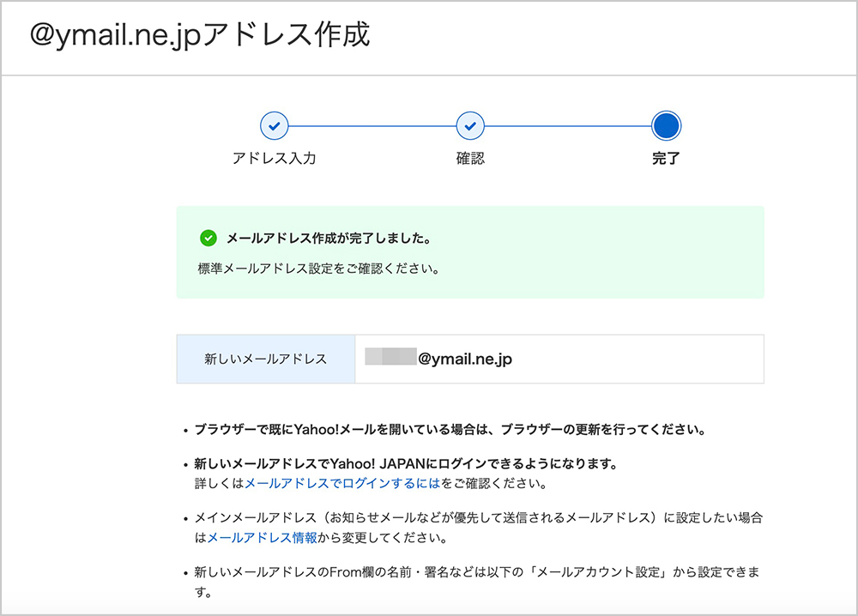The width and height of the screenshot is (858, 616).
Task: Click the 確認 step checkmark circle
Action: point(470,126)
